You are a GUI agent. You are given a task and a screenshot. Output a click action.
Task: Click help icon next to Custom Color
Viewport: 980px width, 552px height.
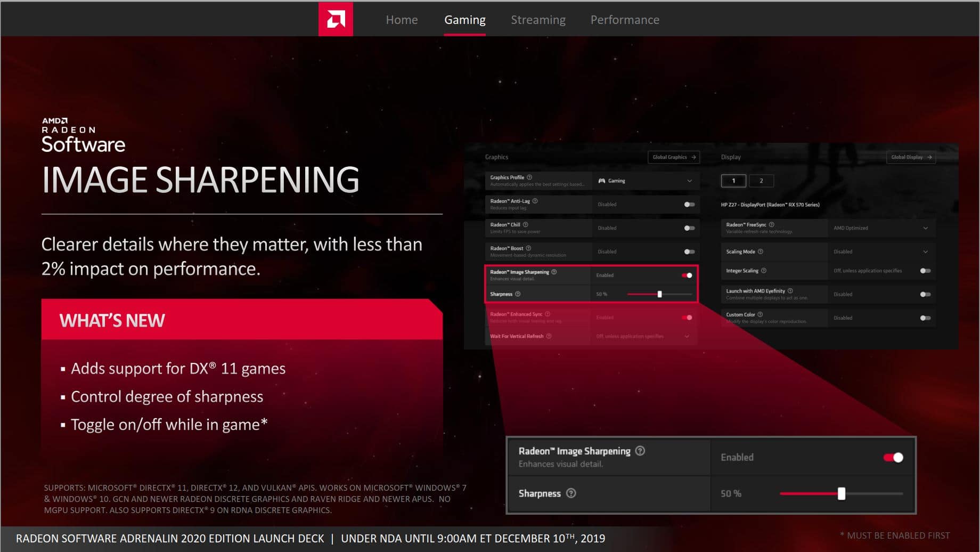tap(760, 314)
